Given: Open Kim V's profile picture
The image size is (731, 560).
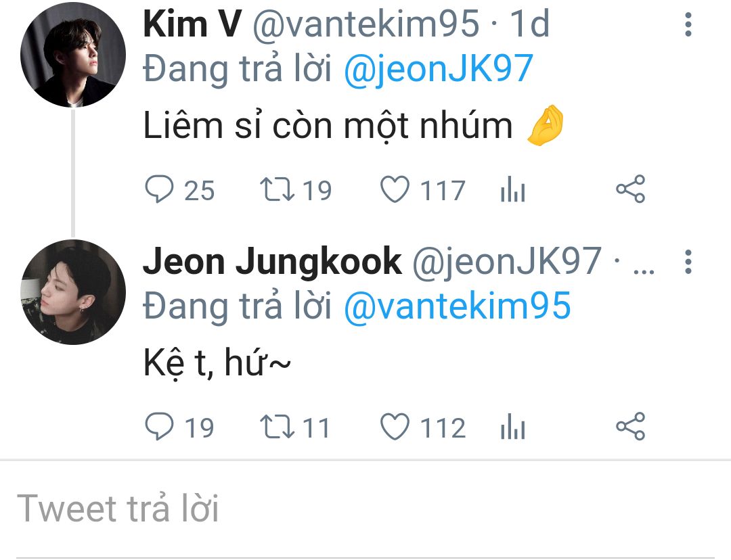Looking at the screenshot, I should (73, 55).
